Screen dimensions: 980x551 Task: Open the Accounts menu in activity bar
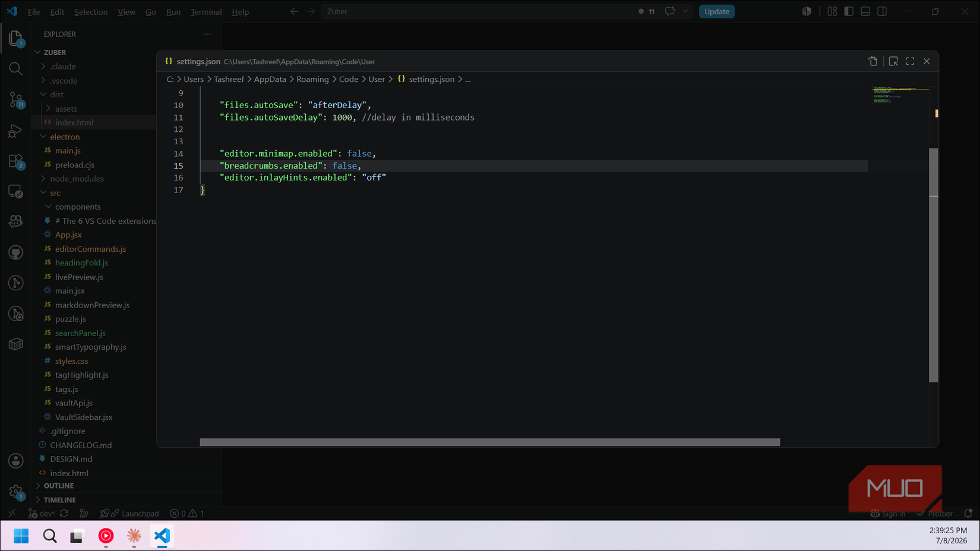click(x=16, y=461)
